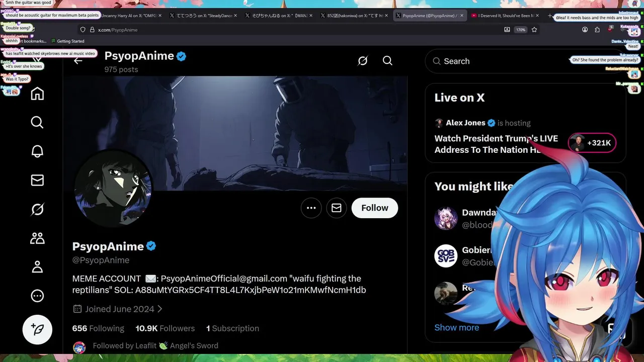
Task: Open Grok icon in left sidebar
Action: point(37,209)
